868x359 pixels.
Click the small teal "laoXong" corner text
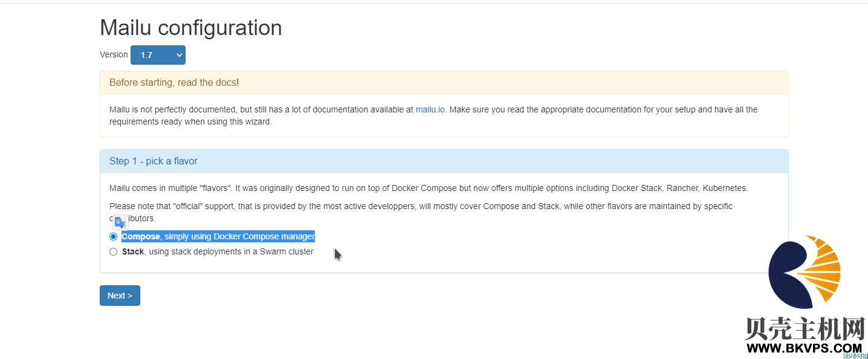855,355
